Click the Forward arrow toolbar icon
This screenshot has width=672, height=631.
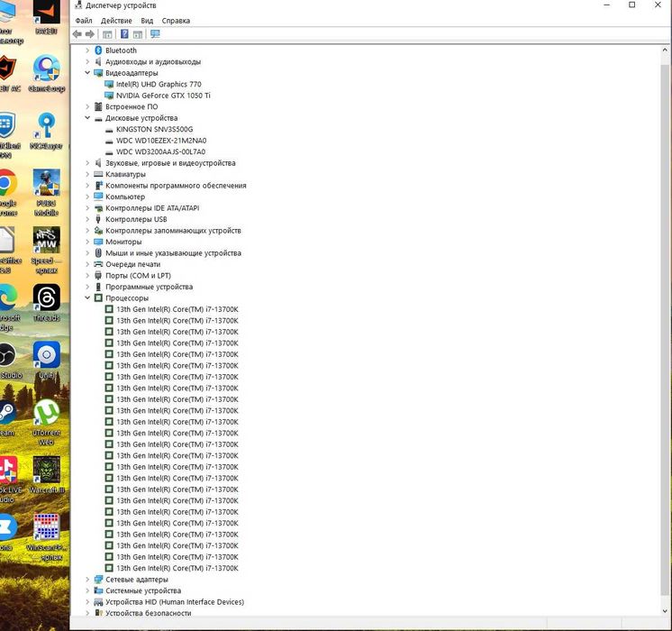[x=90, y=34]
